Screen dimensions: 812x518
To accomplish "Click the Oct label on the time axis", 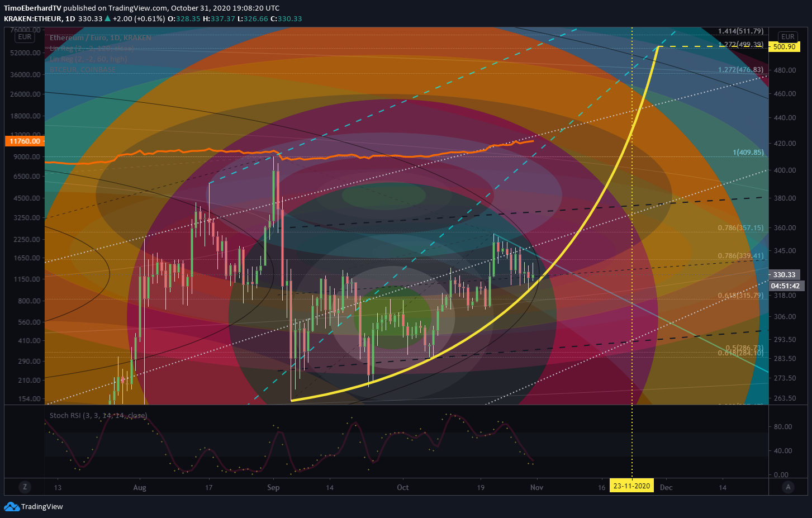I will point(403,487).
